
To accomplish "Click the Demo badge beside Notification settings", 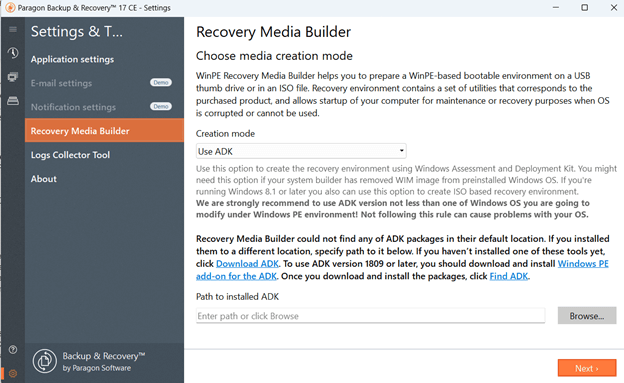I will 161,106.
